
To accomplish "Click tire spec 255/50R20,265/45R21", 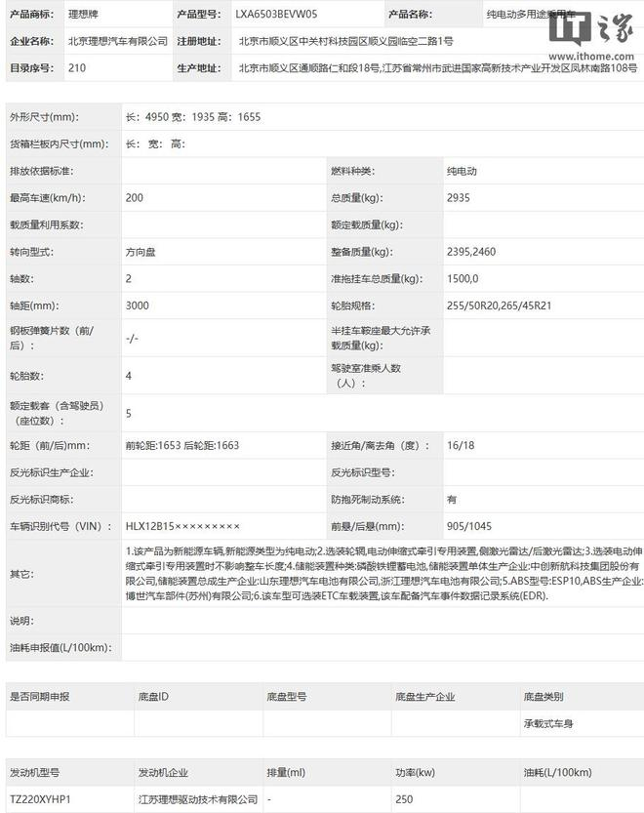I will pyautogui.click(x=499, y=305).
